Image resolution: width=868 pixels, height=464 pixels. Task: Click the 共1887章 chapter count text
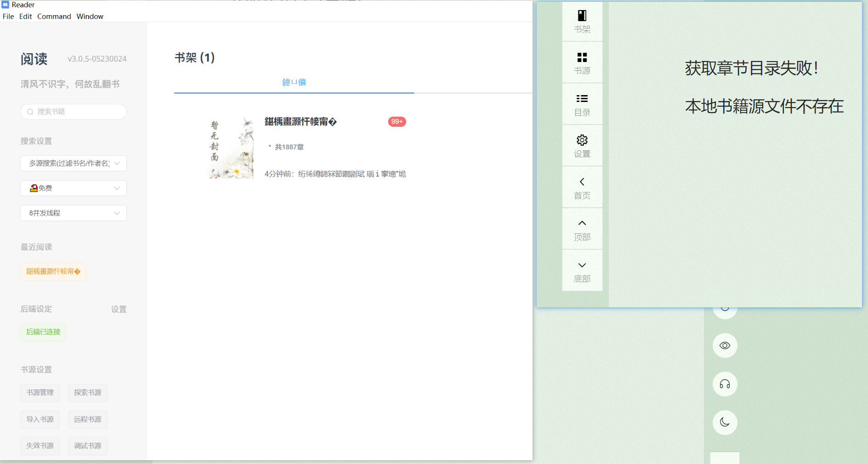[289, 147]
